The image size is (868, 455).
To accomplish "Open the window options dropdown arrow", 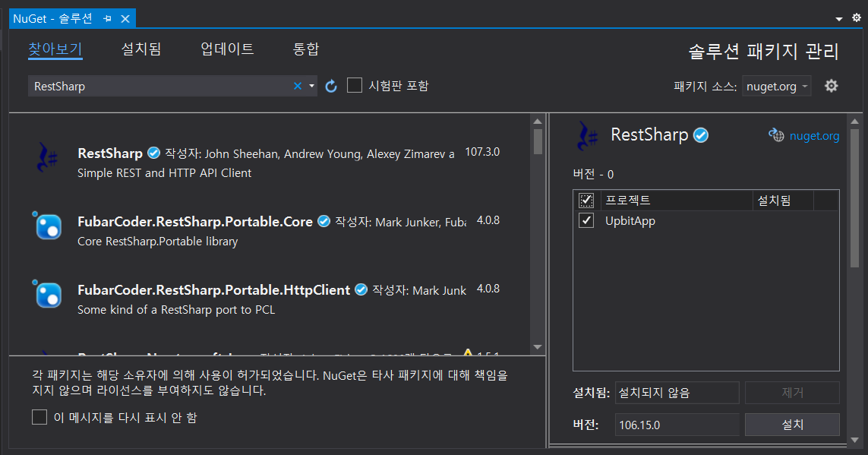I will click(x=838, y=19).
